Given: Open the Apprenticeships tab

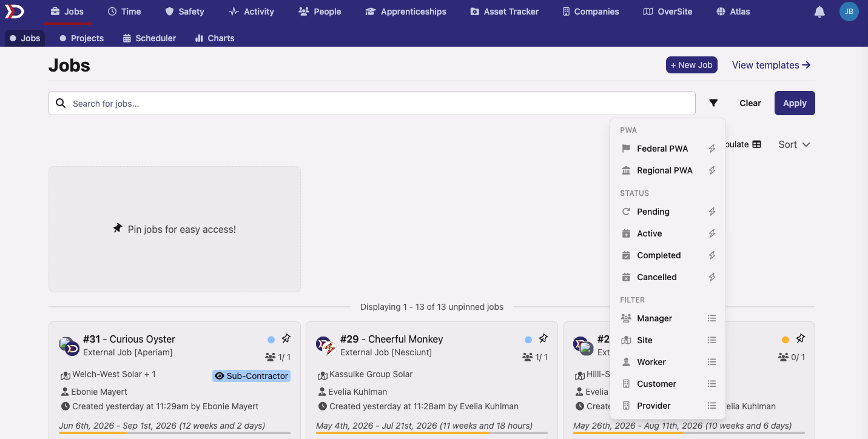Looking at the screenshot, I should (x=406, y=12).
